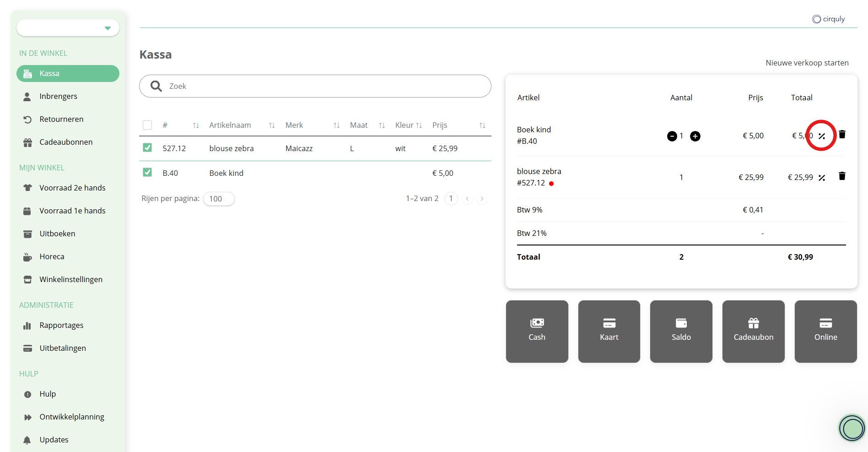
Task: Click the Maicazz brand cell
Action: coord(299,148)
